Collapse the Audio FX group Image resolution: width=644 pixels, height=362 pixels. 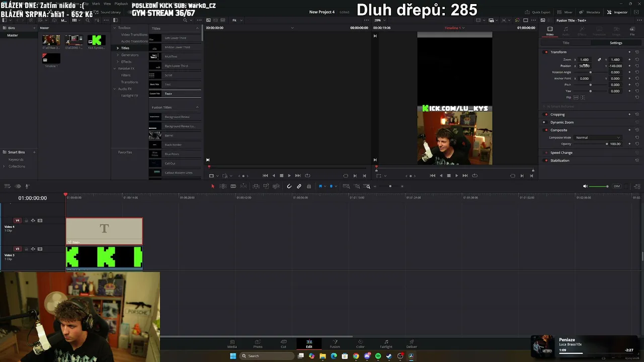coord(114,89)
